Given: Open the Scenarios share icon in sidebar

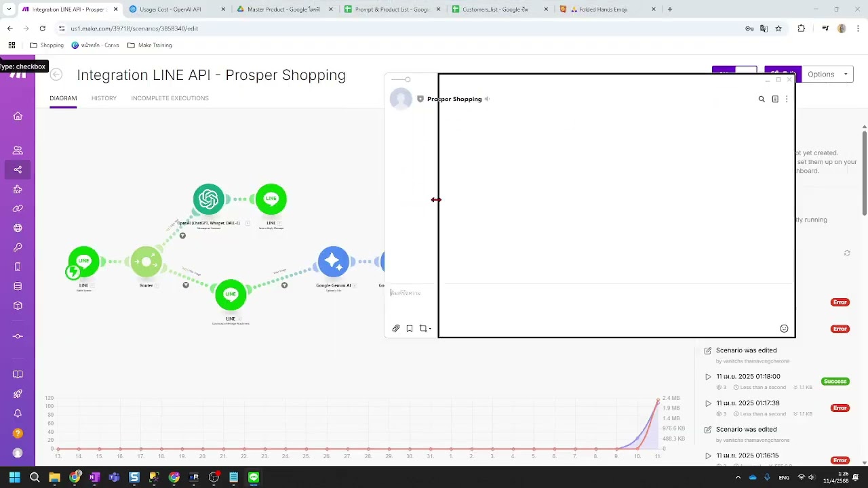Looking at the screenshot, I should 18,169.
